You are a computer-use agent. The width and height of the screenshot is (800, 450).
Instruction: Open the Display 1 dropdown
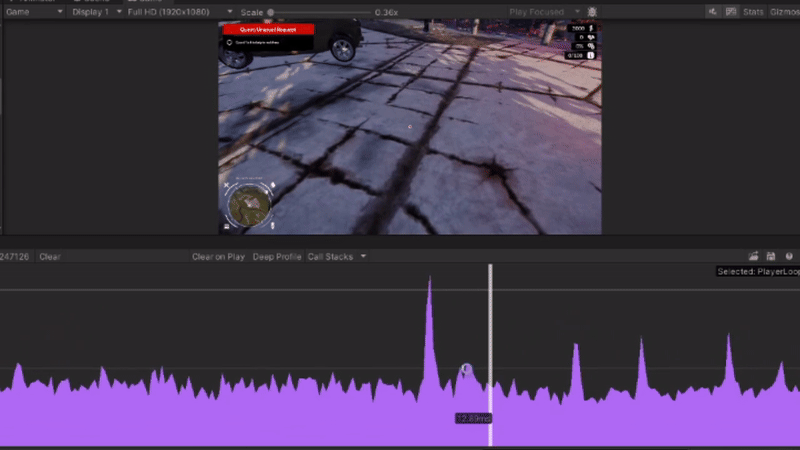click(x=96, y=12)
